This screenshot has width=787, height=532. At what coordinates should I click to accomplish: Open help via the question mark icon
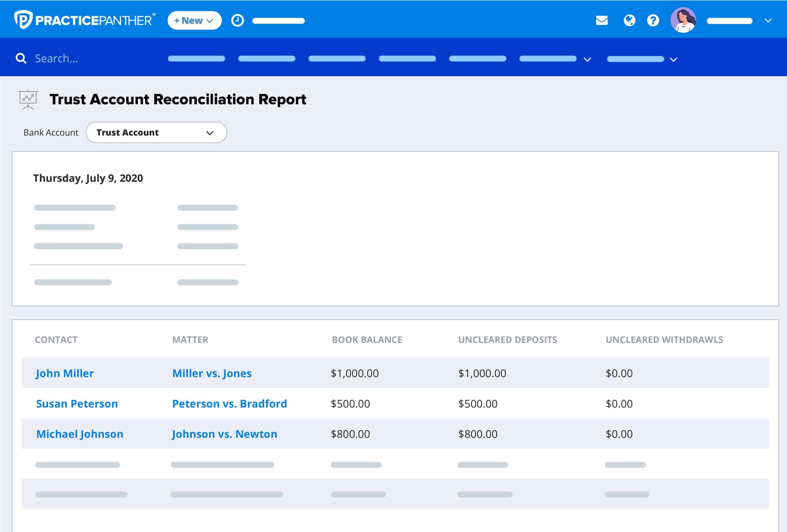pos(653,21)
